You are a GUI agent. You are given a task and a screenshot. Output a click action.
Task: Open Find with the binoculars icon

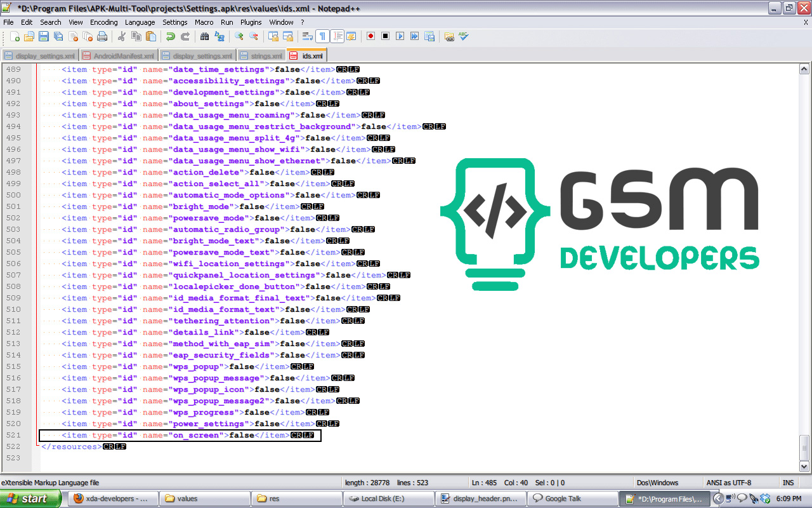(x=204, y=37)
